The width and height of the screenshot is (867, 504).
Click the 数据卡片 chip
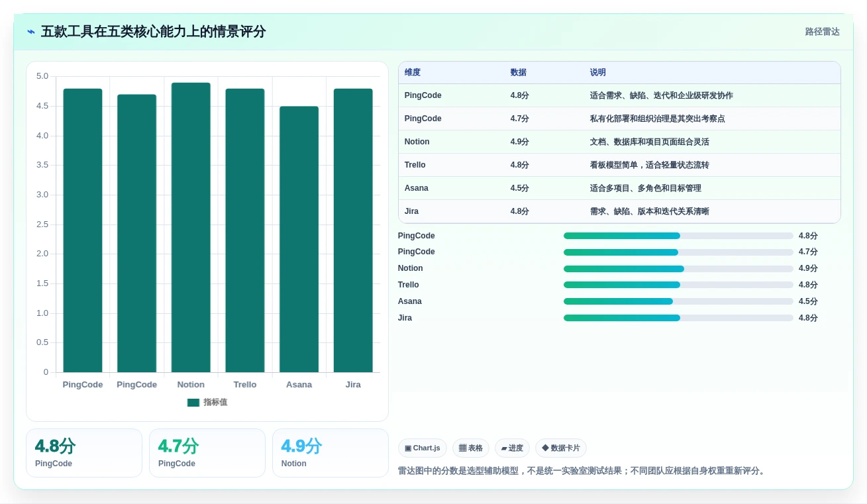click(x=561, y=448)
